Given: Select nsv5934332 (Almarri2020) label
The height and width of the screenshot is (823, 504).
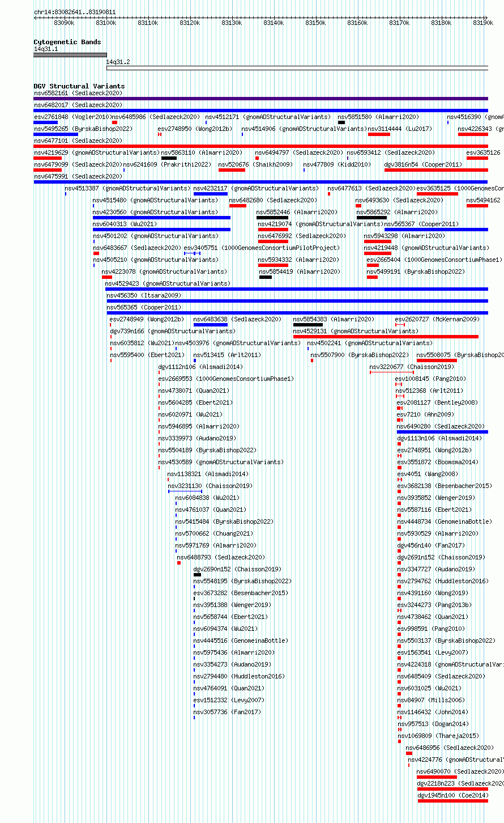Looking at the screenshot, I should pyautogui.click(x=298, y=260).
